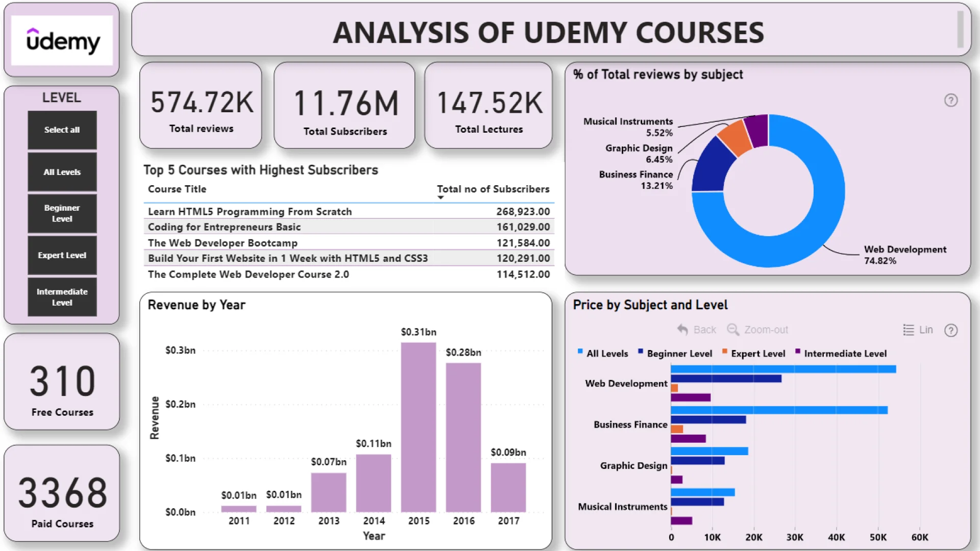The height and width of the screenshot is (551, 980).
Task: Select row Build Your First Website in 1 Week
Action: pos(349,259)
